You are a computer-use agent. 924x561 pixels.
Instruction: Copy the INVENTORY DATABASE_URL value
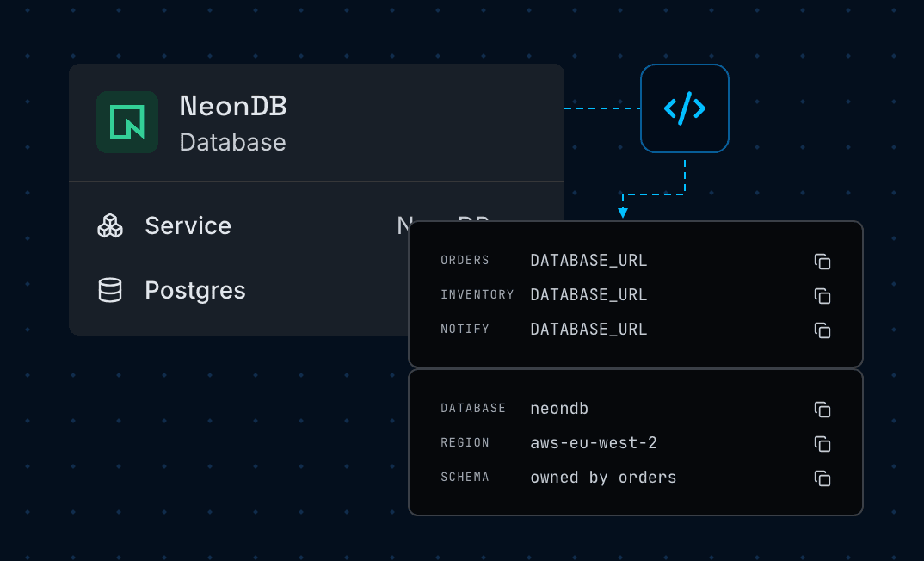822,296
